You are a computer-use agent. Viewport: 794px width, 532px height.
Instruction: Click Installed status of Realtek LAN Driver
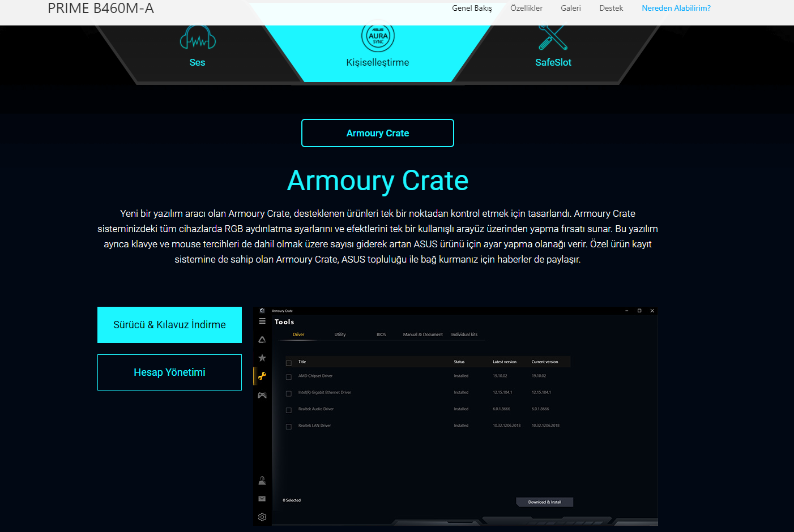point(461,426)
